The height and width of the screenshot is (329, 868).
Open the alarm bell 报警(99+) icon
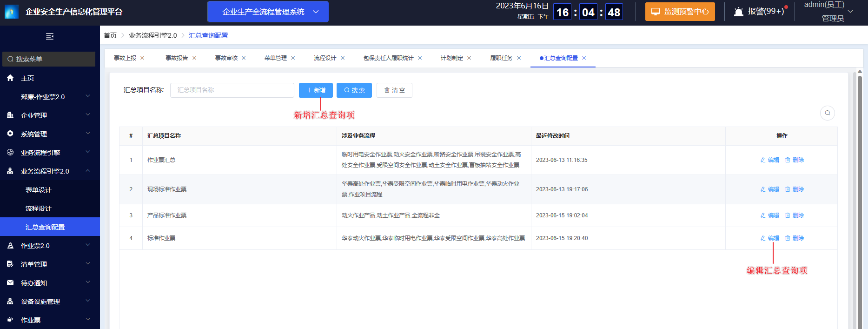click(x=739, y=12)
